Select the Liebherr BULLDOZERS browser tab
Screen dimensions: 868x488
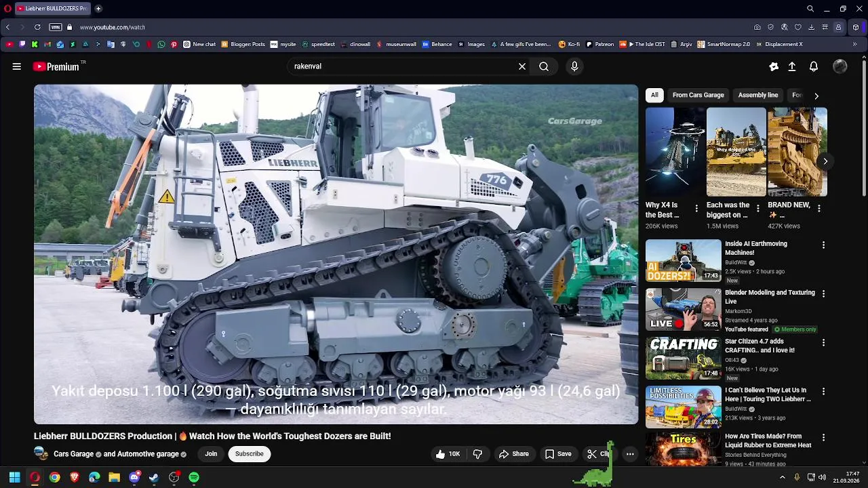(x=52, y=9)
